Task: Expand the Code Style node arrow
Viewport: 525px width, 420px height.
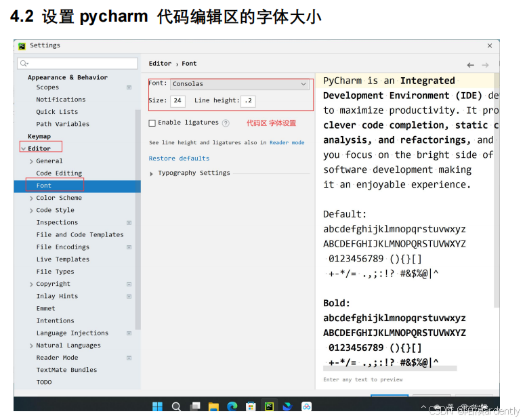Action: [31, 211]
